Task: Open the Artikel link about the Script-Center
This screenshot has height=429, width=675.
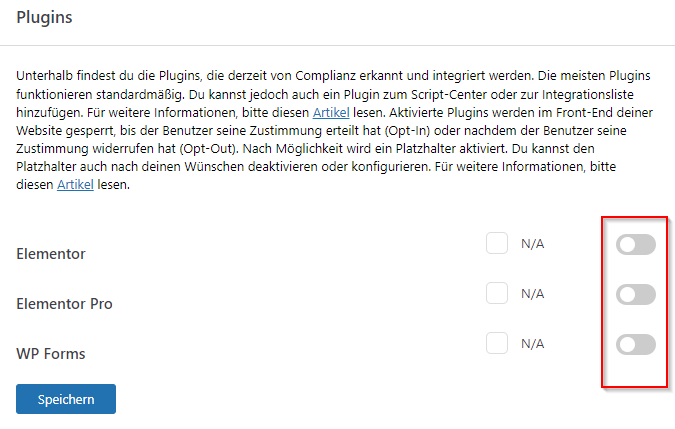Action: [x=329, y=113]
